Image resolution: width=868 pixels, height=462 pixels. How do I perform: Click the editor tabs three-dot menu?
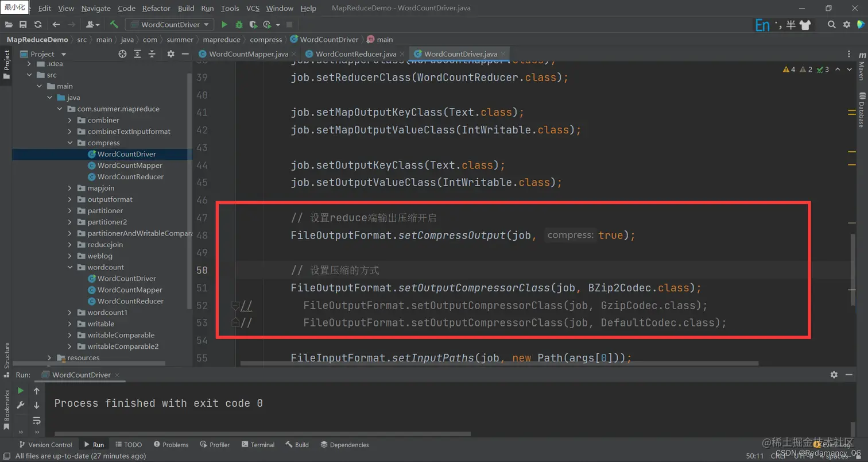click(x=849, y=54)
